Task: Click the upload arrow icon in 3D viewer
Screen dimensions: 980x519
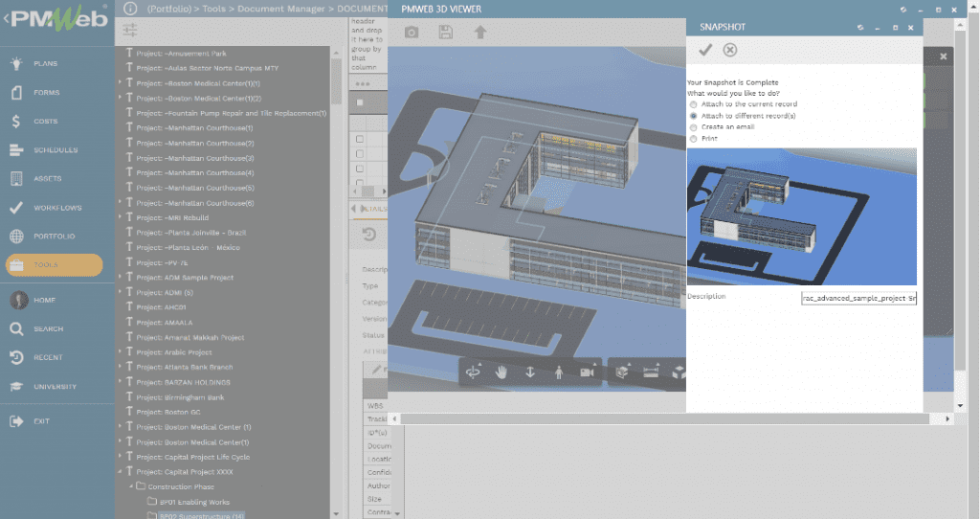Action: pyautogui.click(x=480, y=33)
